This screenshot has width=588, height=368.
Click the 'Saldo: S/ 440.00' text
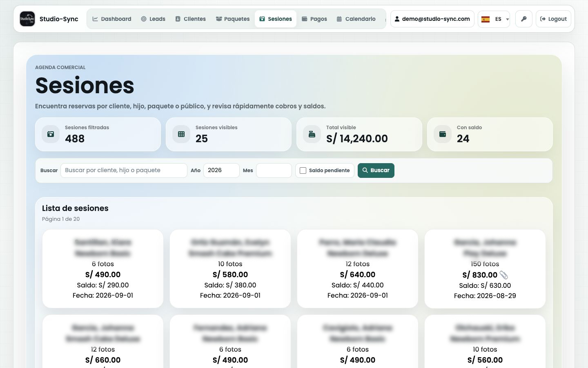[358, 285]
